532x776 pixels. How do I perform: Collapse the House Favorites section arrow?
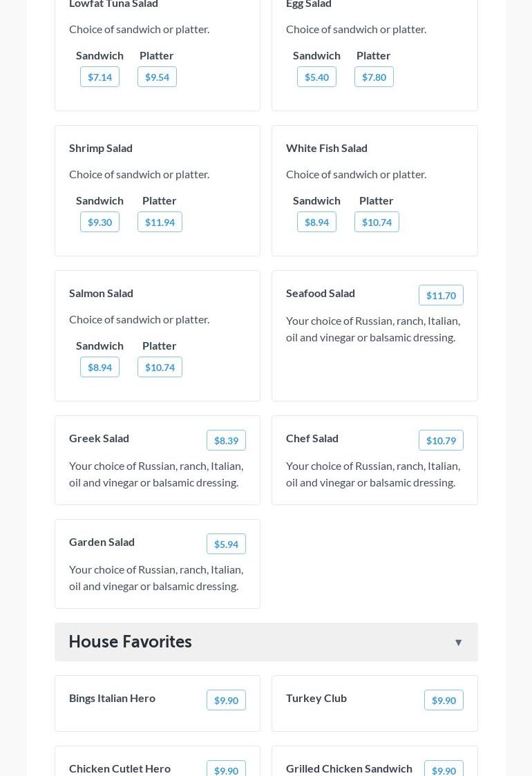click(x=458, y=643)
